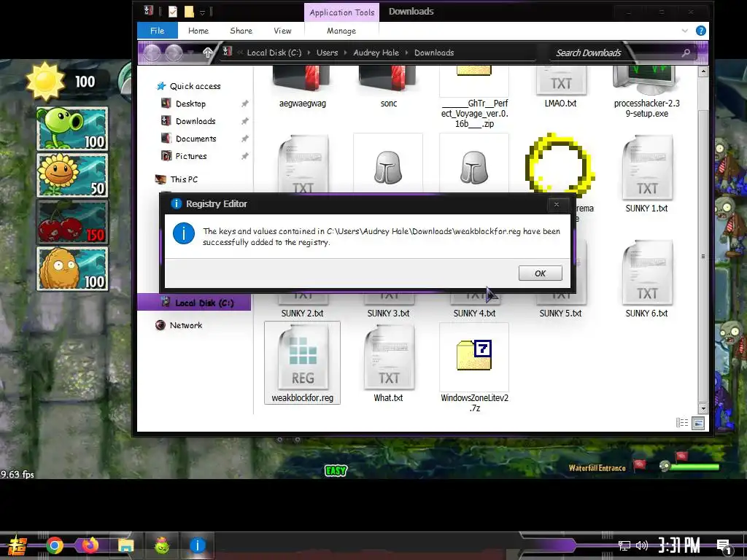Select the Manage tab

(341, 31)
